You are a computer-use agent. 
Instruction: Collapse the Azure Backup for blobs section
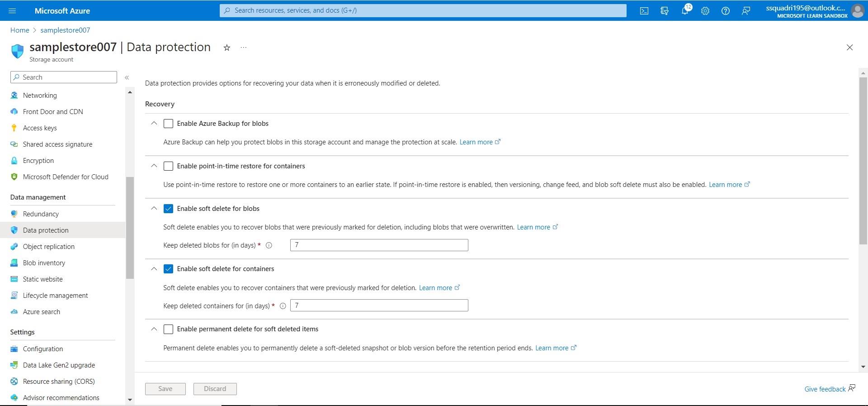pos(154,123)
